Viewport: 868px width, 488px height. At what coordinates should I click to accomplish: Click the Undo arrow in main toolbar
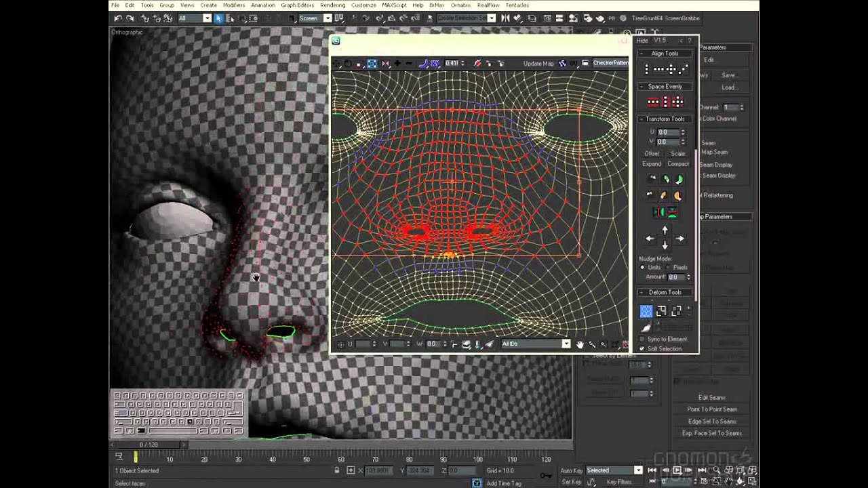pyautogui.click(x=118, y=18)
